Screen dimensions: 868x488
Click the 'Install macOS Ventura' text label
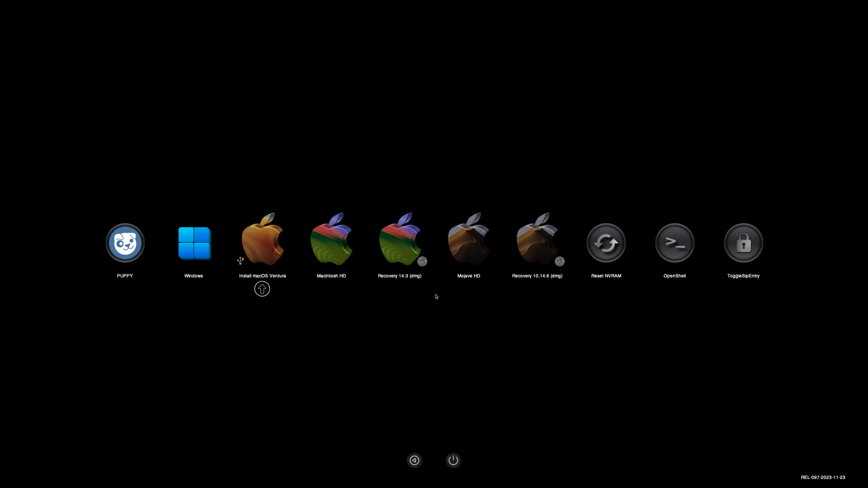click(x=263, y=276)
